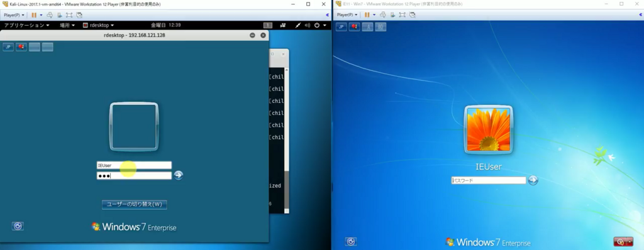Image resolution: width=644 pixels, height=250 pixels.
Task: Open Ease of Access button in Win7 VM
Action: [x=351, y=241]
